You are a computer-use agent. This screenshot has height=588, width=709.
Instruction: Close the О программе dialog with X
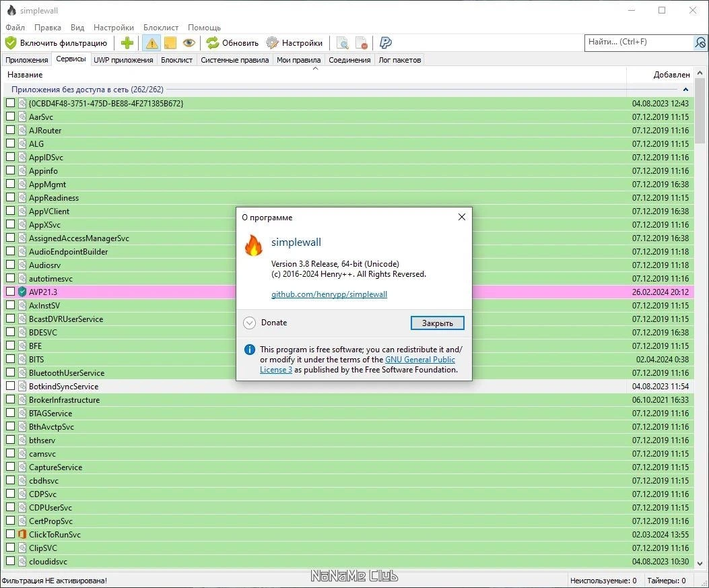tap(462, 217)
